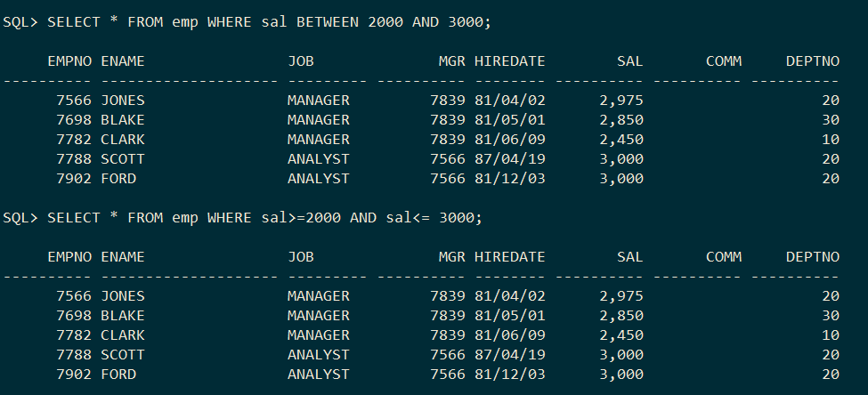Click DEPTNO 30 in the BETWEEN query results
This screenshot has width=868, height=395.
[x=831, y=120]
